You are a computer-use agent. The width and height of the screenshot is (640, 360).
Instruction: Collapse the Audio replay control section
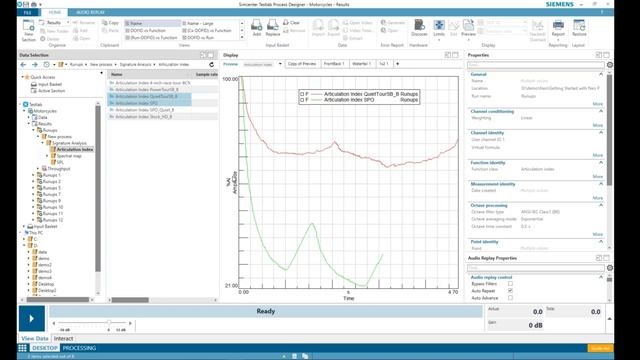pyautogui.click(x=601, y=277)
